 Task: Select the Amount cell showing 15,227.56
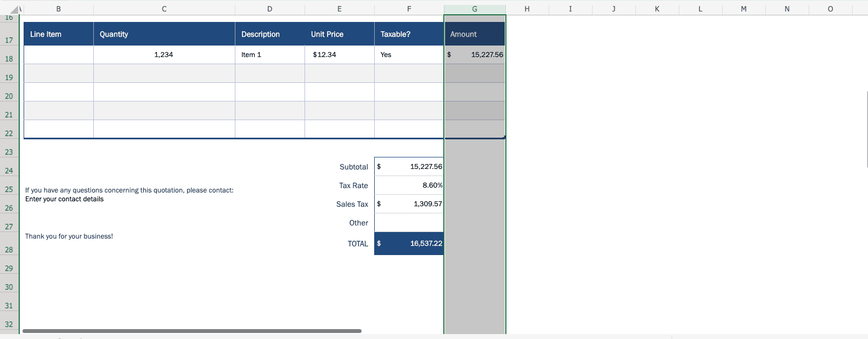(x=475, y=55)
